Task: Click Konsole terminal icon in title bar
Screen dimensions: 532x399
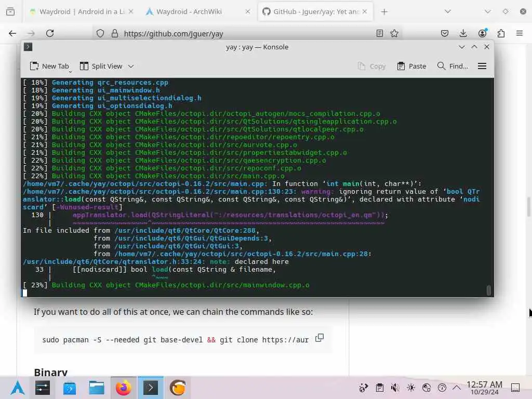Action: tap(28, 47)
